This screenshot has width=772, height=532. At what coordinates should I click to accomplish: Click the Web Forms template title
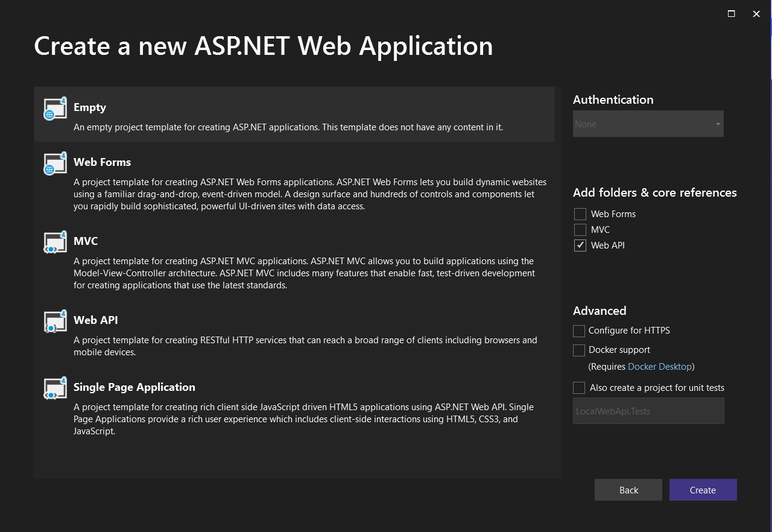click(x=103, y=162)
